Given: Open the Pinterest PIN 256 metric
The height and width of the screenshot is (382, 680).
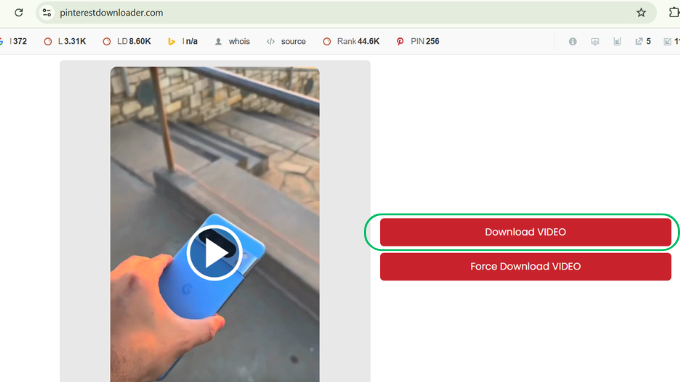Looking at the screenshot, I should tap(418, 41).
